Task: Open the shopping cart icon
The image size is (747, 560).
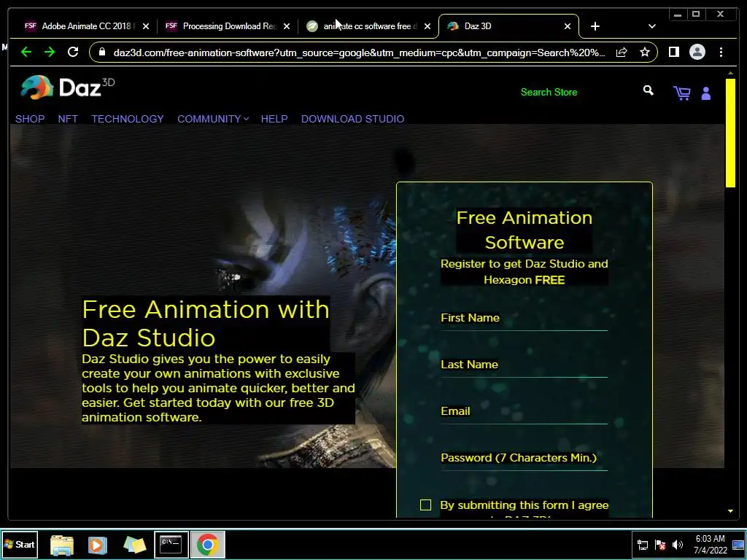Action: click(x=682, y=93)
